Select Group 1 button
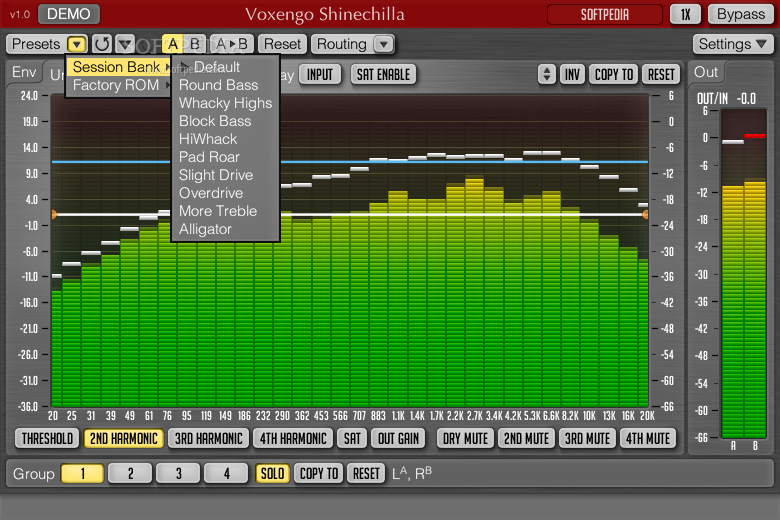This screenshot has height=520, width=780. [82, 473]
